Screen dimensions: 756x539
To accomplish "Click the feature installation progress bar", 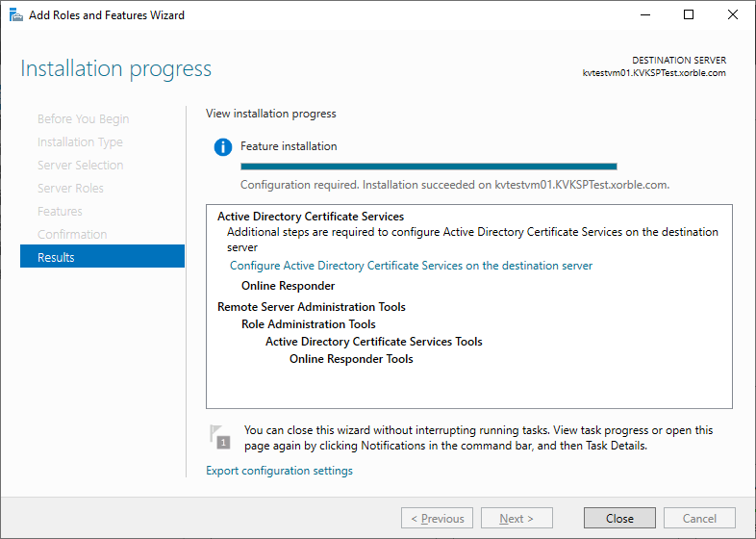I will 428,167.
